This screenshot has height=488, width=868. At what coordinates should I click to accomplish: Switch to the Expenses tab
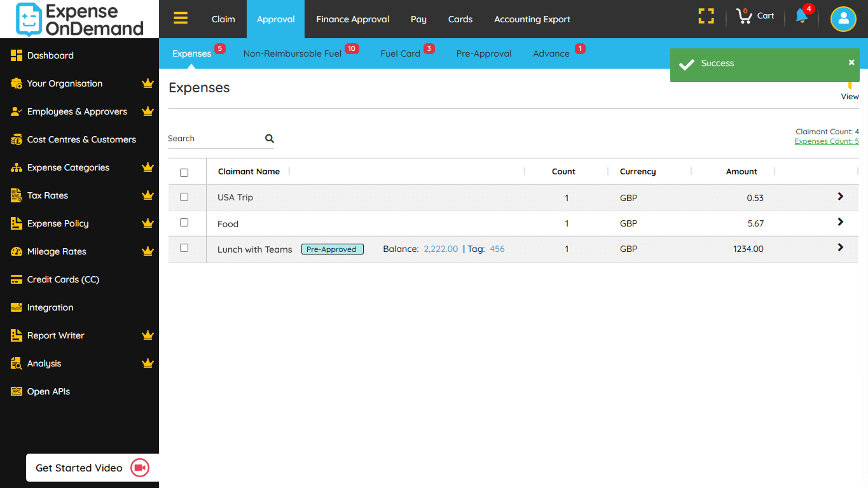point(192,53)
